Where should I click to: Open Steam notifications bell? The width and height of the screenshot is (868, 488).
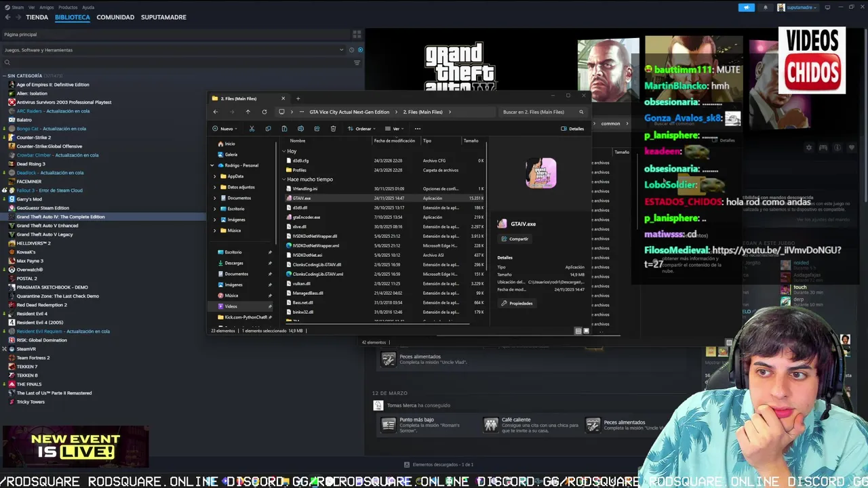(x=766, y=7)
